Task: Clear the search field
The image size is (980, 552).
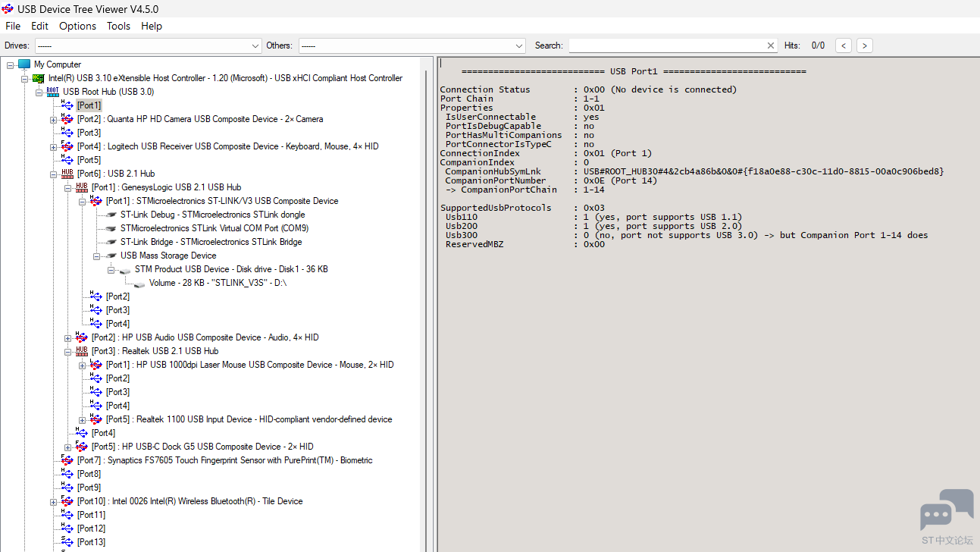Action: 771,45
